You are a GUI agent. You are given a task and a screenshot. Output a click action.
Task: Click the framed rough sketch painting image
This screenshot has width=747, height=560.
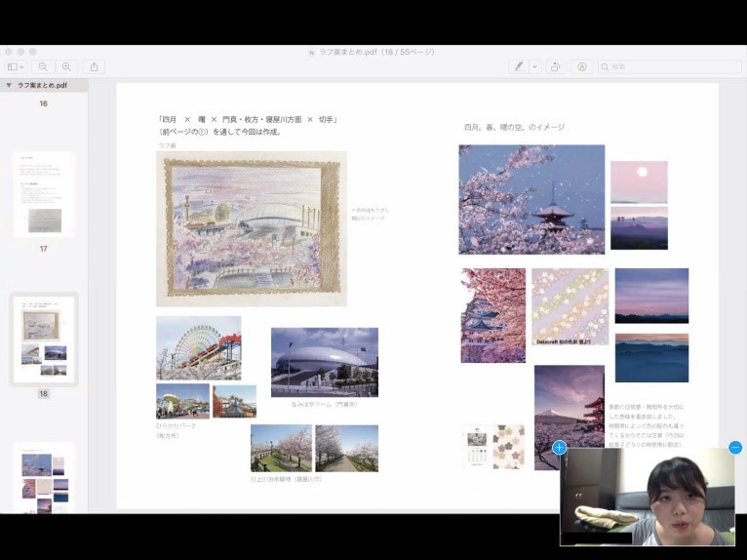tap(252, 229)
